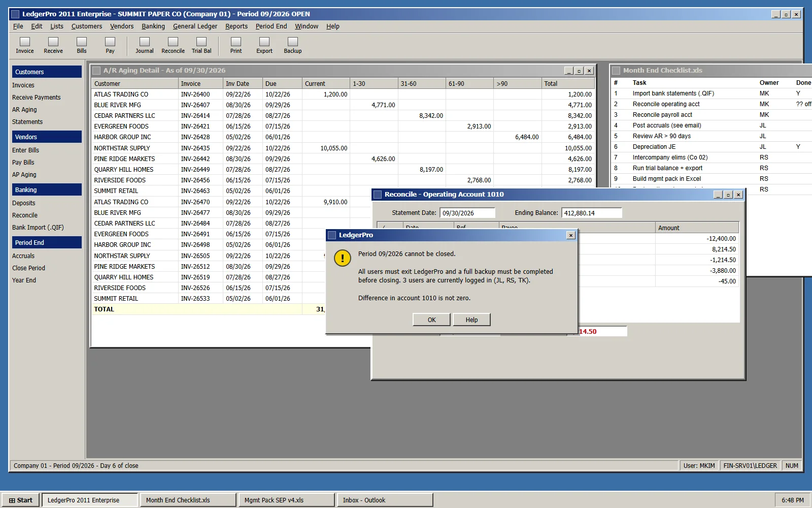Close the LedgerPro warning dialog
The image size is (812, 508).
(571, 235)
